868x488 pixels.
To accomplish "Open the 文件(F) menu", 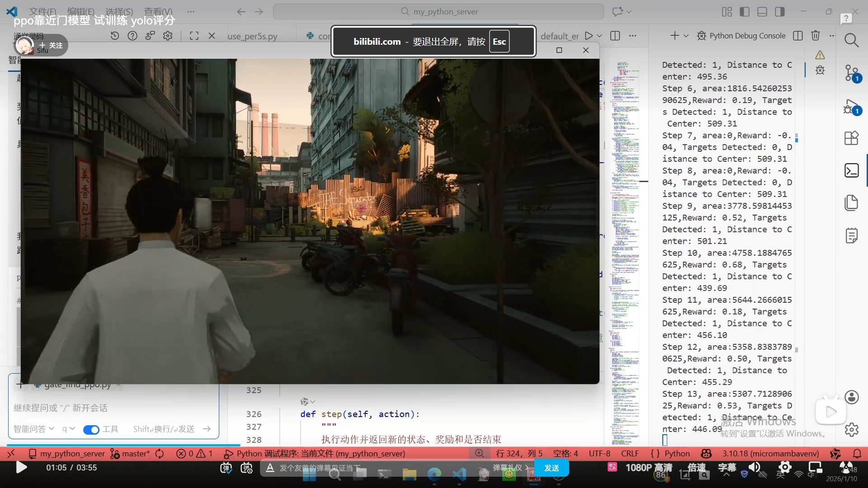I will (x=42, y=11).
